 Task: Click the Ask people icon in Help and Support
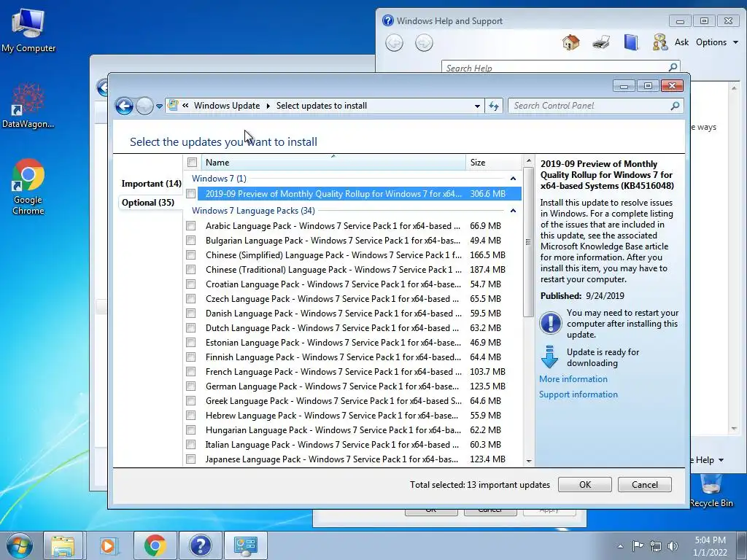click(660, 42)
